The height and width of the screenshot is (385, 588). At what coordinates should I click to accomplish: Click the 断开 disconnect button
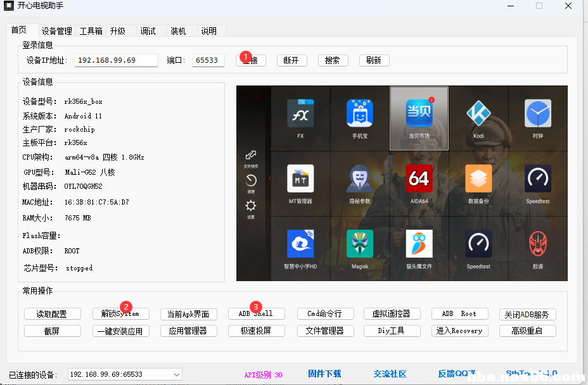291,60
